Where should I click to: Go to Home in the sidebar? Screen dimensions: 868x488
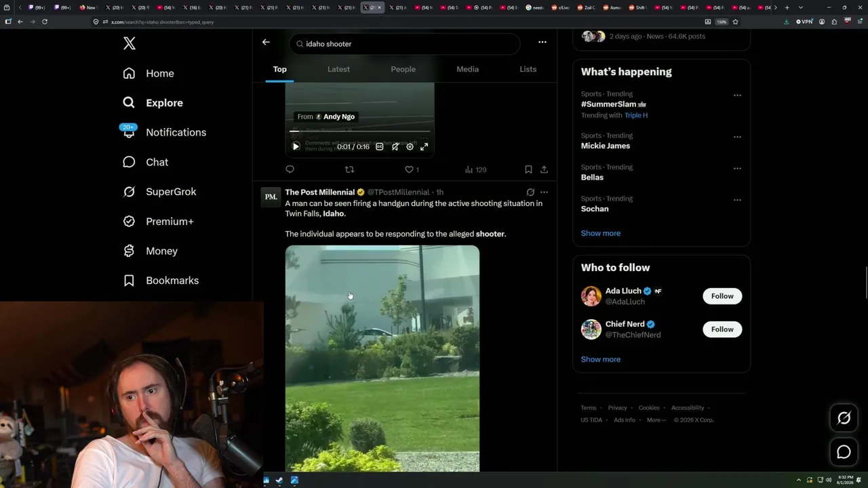point(149,73)
